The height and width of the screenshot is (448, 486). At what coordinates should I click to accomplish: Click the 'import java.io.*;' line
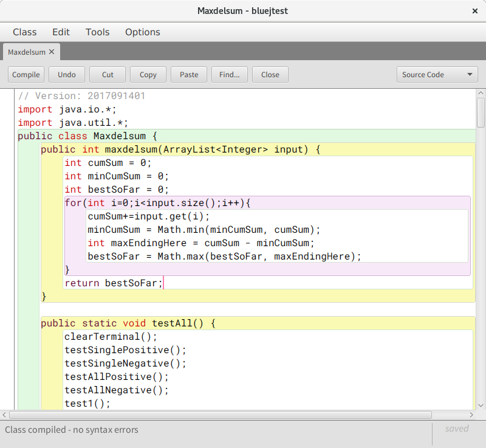[x=67, y=109]
